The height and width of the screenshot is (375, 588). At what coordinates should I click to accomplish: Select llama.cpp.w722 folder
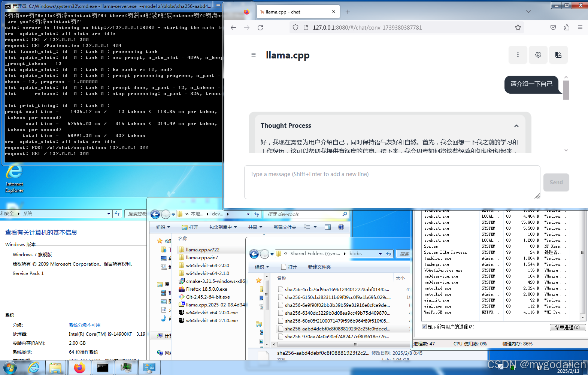click(203, 250)
